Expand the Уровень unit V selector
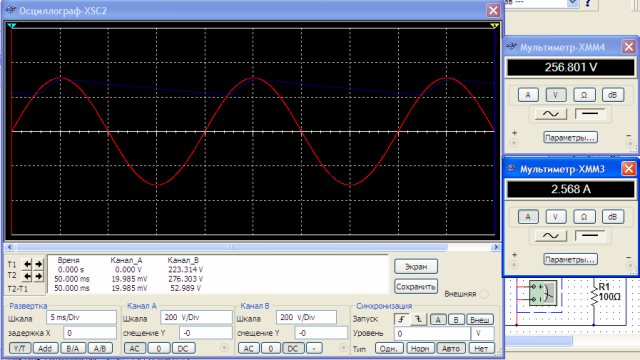The width and height of the screenshot is (640, 360). (x=482, y=333)
